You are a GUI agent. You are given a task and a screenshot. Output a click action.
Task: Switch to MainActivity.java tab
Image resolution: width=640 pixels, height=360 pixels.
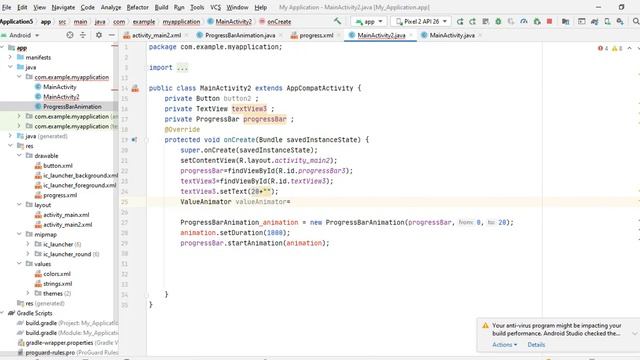click(x=452, y=36)
